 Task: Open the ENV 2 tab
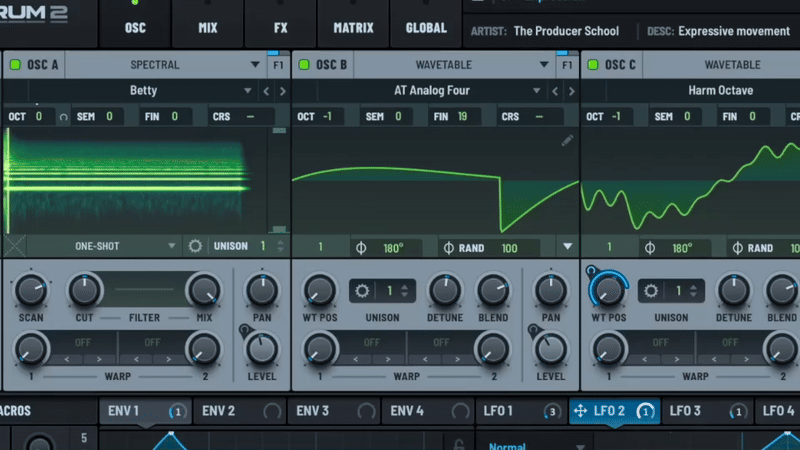[219, 411]
